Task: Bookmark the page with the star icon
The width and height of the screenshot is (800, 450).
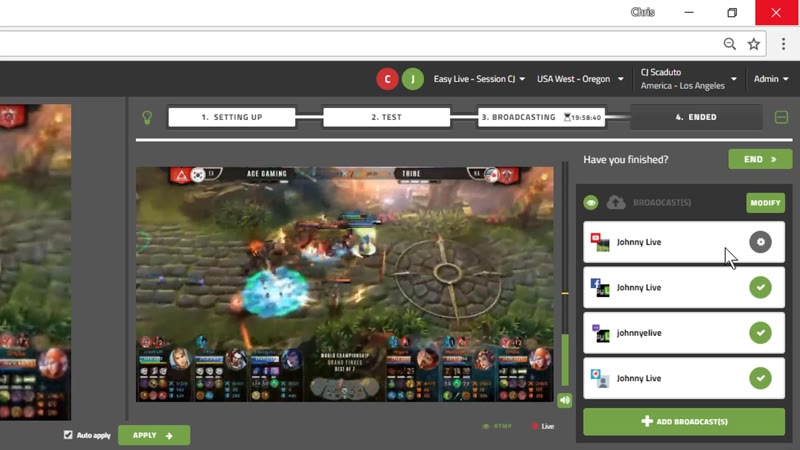Action: pos(754,44)
